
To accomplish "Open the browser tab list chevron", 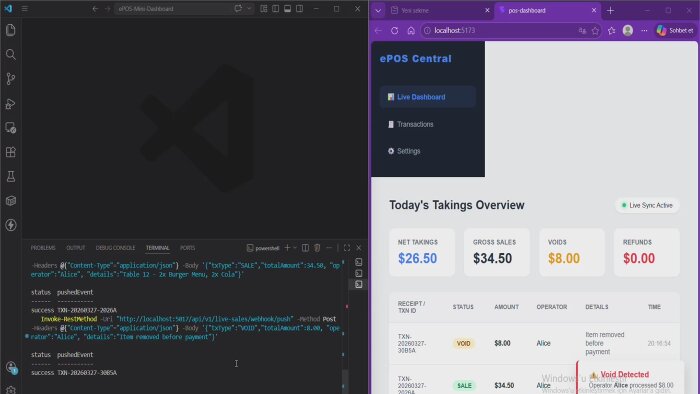I will [378, 10].
